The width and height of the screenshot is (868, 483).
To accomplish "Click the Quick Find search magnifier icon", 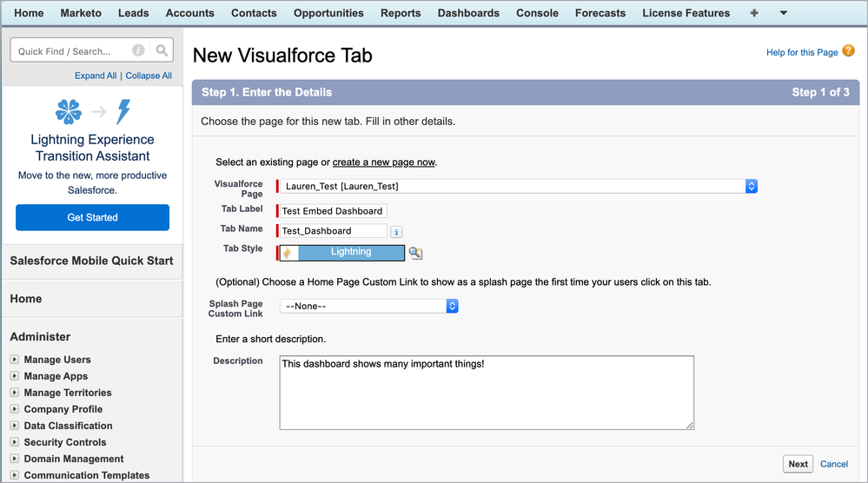I will [162, 51].
